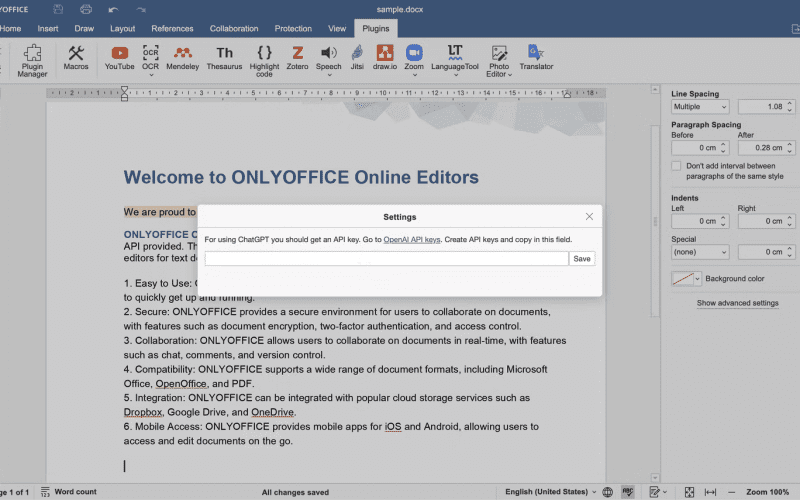Open the Translator plugin
Screen dimensions: 800x500
pyautogui.click(x=536, y=57)
